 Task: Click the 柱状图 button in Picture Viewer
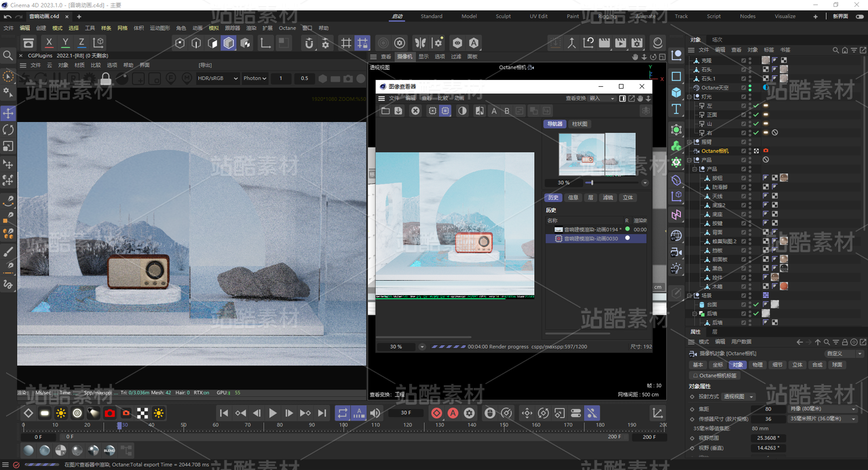[580, 124]
